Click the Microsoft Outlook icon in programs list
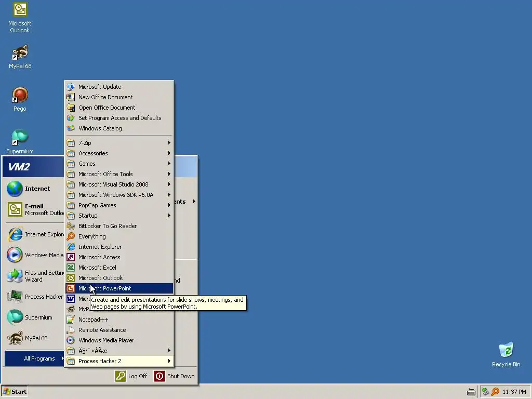 [x=71, y=278]
